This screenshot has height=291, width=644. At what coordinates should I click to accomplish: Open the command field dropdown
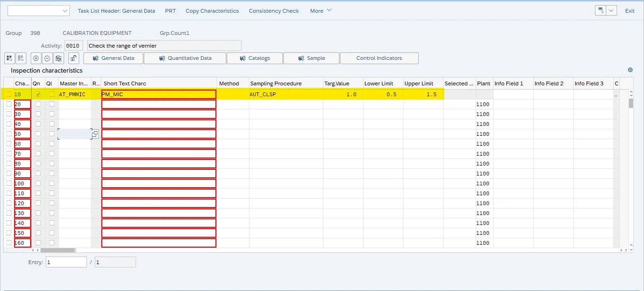[65, 11]
